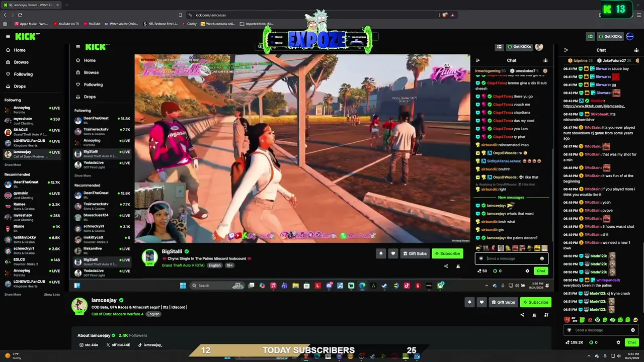The image size is (644, 362).
Task: Toggle the follow heart for BigStalli in the embedded stream
Action: click(x=393, y=253)
